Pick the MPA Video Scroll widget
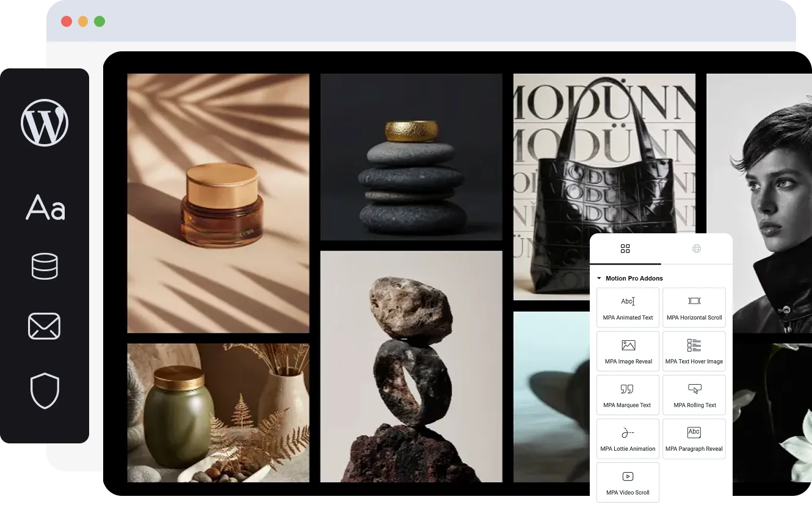This screenshot has width=812, height=513. pyautogui.click(x=628, y=482)
